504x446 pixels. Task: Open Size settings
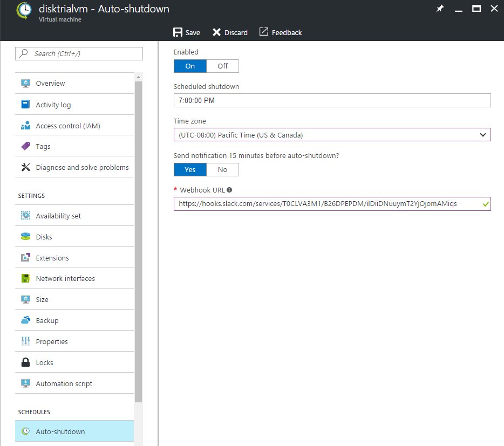(x=74, y=299)
